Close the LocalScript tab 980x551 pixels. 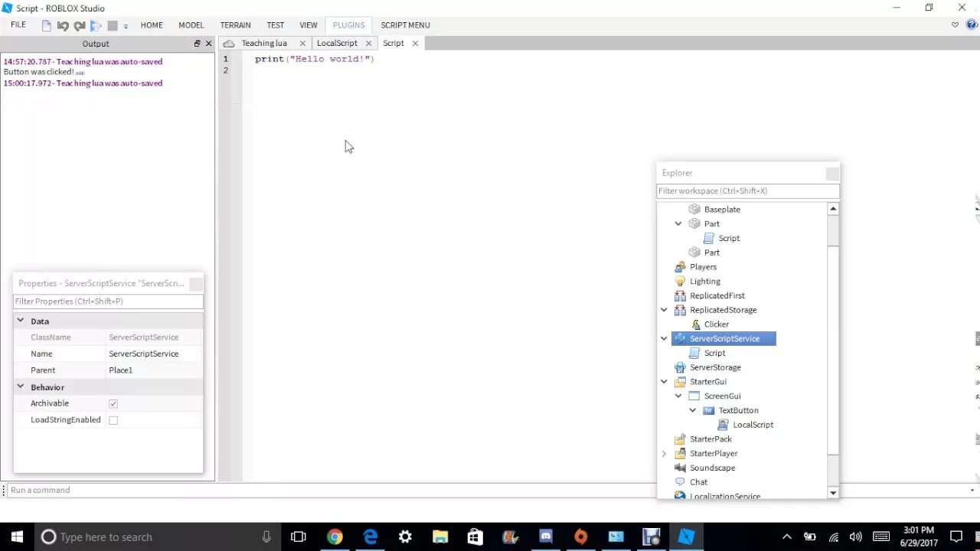pyautogui.click(x=368, y=44)
